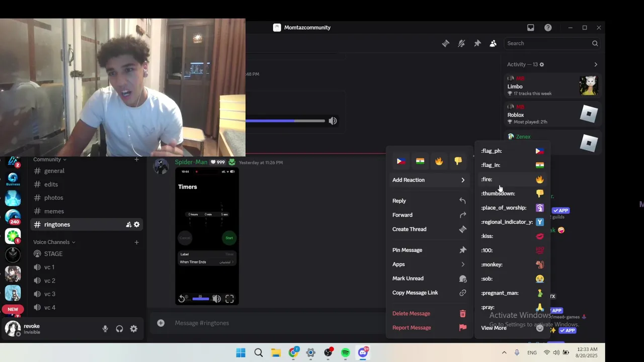Quick react with thumbs down emoji
This screenshot has width=644, height=362.
(x=458, y=161)
